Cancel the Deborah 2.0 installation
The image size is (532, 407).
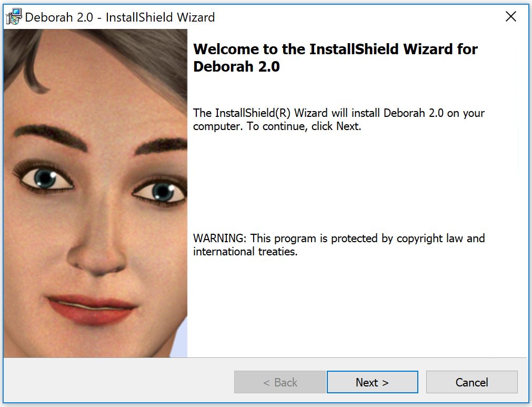point(471,382)
